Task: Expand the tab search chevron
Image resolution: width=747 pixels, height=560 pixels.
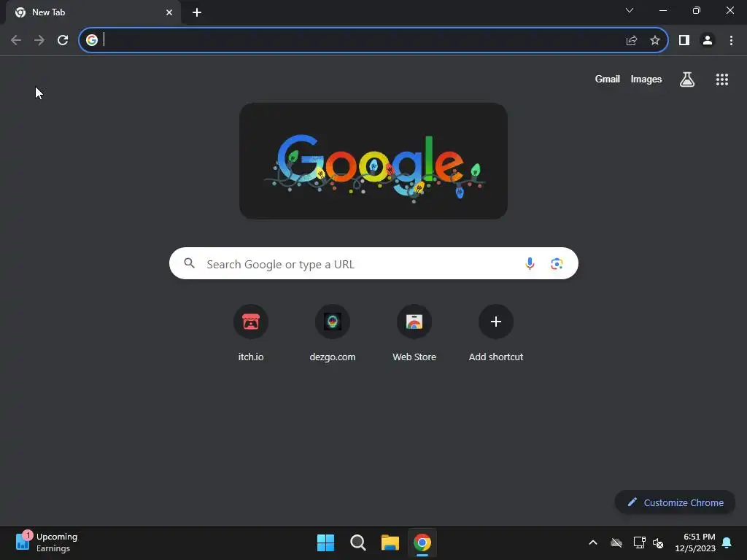Action: [x=630, y=10]
